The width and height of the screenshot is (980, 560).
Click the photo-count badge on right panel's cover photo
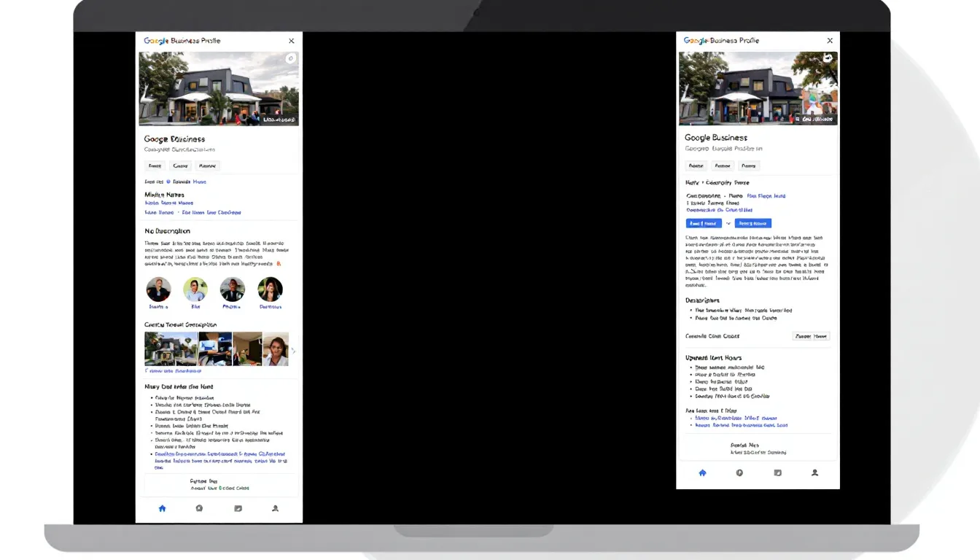pos(815,119)
